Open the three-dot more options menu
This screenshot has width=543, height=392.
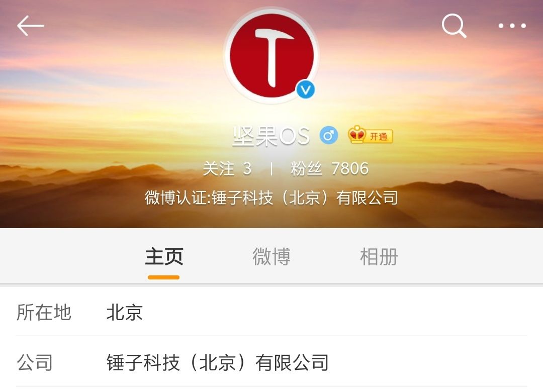pyautogui.click(x=512, y=26)
